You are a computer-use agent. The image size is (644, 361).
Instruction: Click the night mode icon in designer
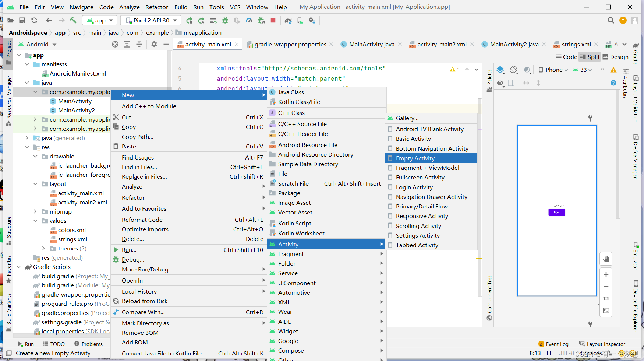527,70
